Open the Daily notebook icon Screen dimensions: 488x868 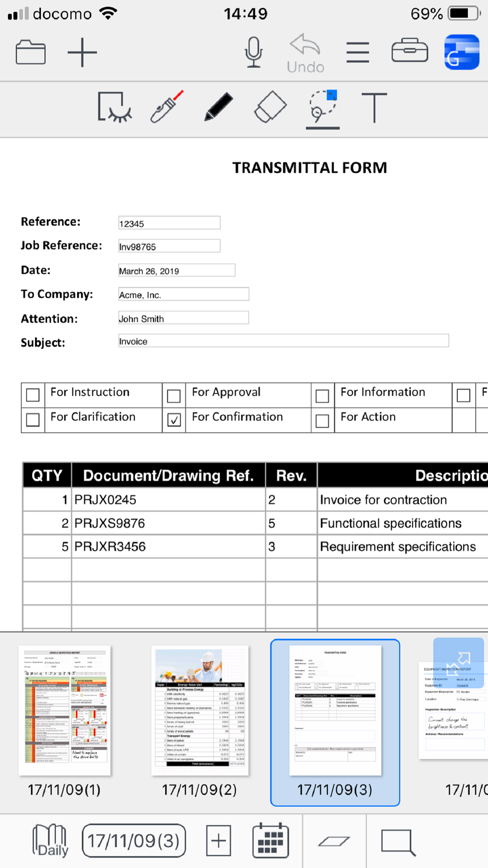(x=50, y=841)
